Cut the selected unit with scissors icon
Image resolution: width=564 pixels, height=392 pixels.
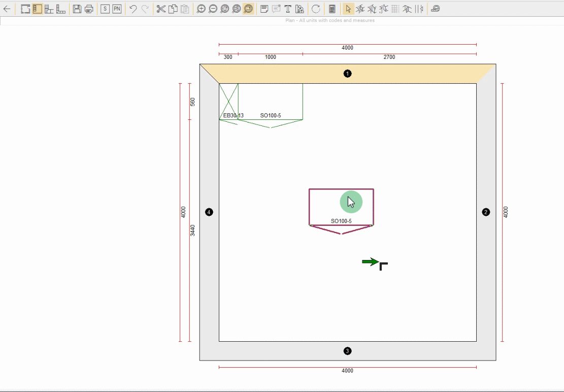pos(161,9)
